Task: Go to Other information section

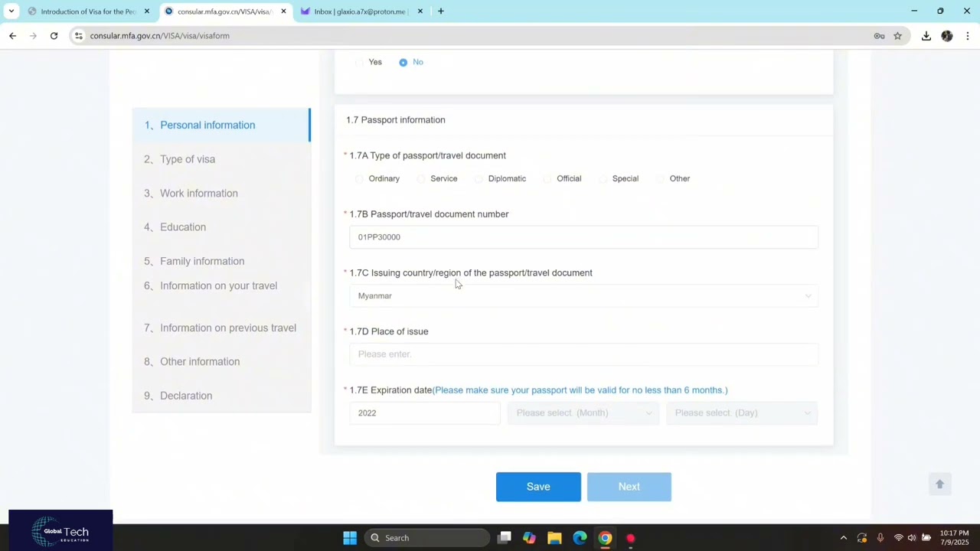Action: 221,362
